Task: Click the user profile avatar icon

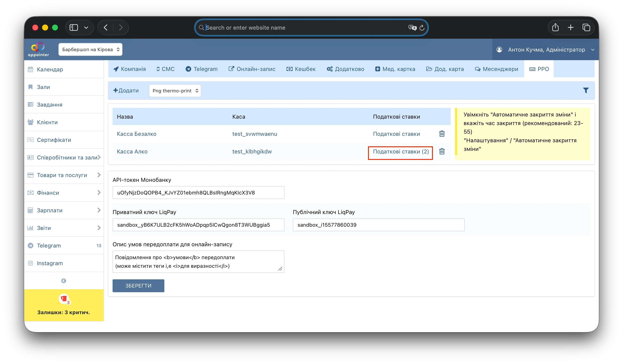Action: point(499,49)
